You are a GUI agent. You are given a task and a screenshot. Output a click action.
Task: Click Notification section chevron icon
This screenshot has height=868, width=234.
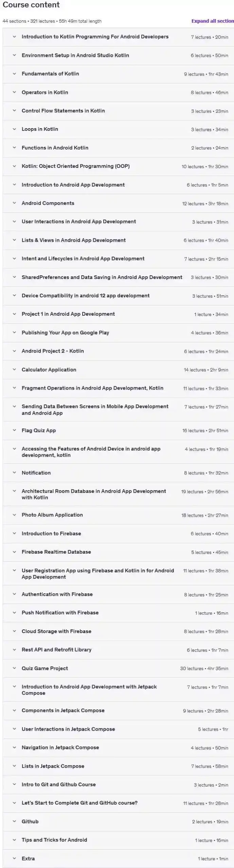point(14,473)
